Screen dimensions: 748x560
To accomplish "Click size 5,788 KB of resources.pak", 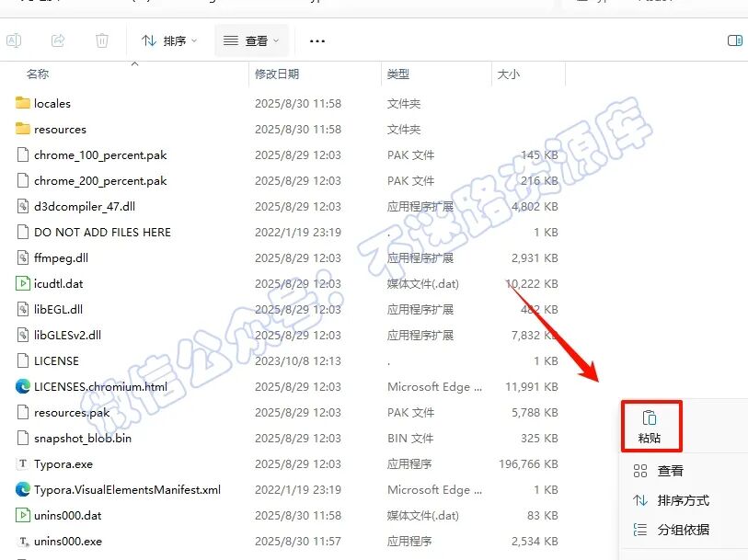I will (535, 412).
